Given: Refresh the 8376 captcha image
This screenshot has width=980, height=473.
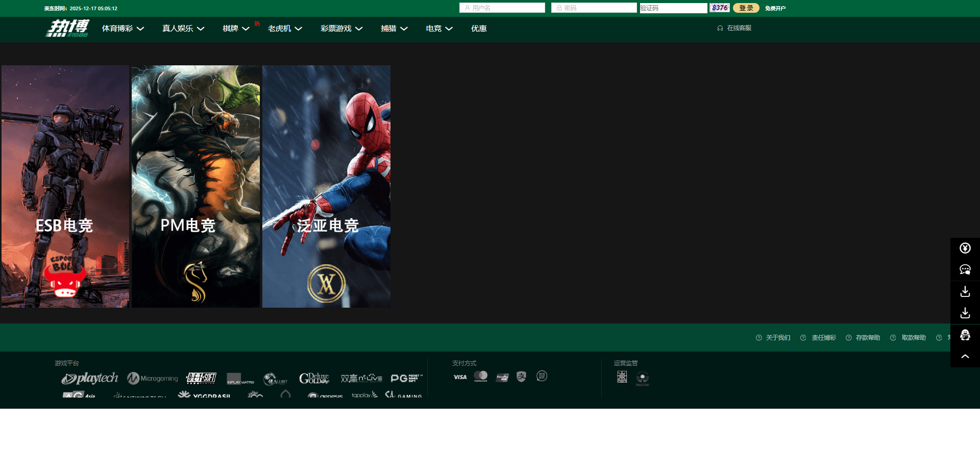Looking at the screenshot, I should click(x=720, y=8).
